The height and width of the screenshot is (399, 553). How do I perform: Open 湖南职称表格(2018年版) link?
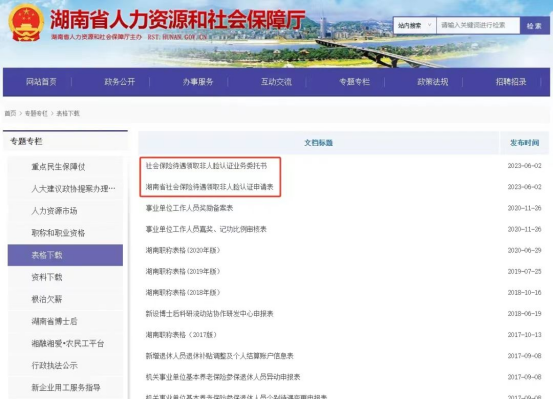[x=183, y=292]
